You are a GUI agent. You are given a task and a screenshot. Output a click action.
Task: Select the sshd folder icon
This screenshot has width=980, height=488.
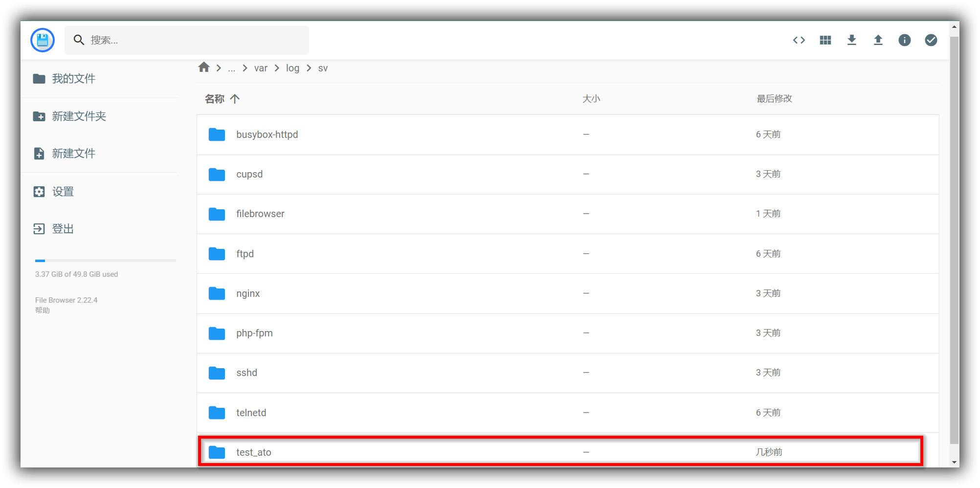tap(217, 373)
